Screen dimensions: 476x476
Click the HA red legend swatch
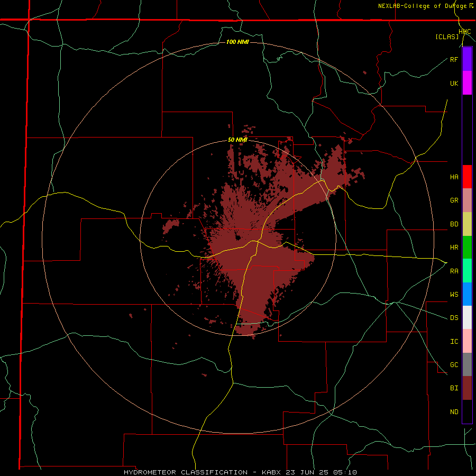click(x=467, y=177)
